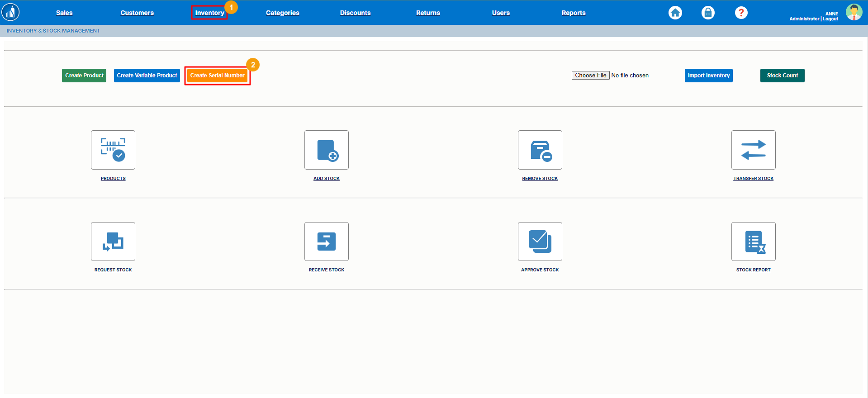Open the Products barcode icon
Image resolution: width=868 pixels, height=398 pixels.
point(113,150)
